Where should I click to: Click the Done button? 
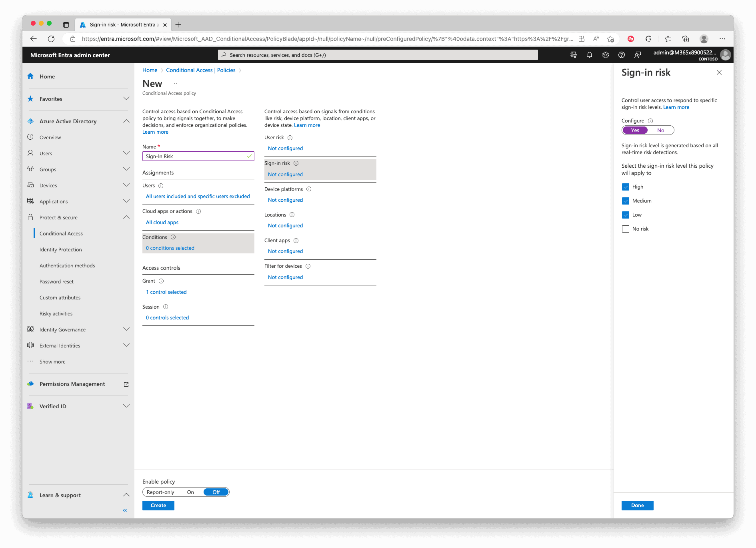[637, 506]
